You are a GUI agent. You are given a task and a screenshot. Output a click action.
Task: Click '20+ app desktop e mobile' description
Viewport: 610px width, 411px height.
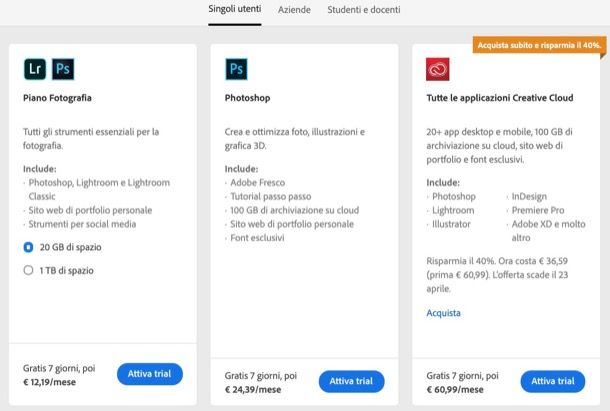[500, 146]
